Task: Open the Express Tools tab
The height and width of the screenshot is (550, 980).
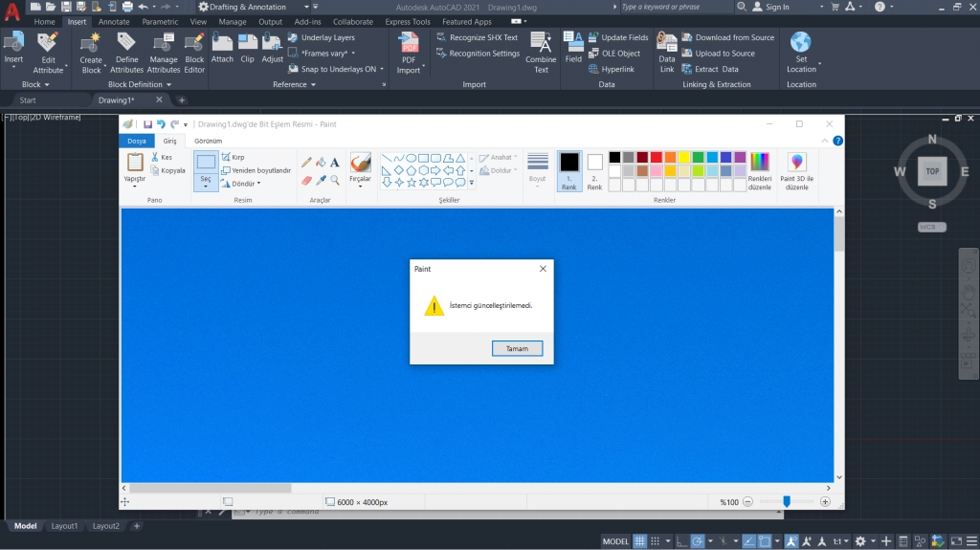Action: click(408, 21)
